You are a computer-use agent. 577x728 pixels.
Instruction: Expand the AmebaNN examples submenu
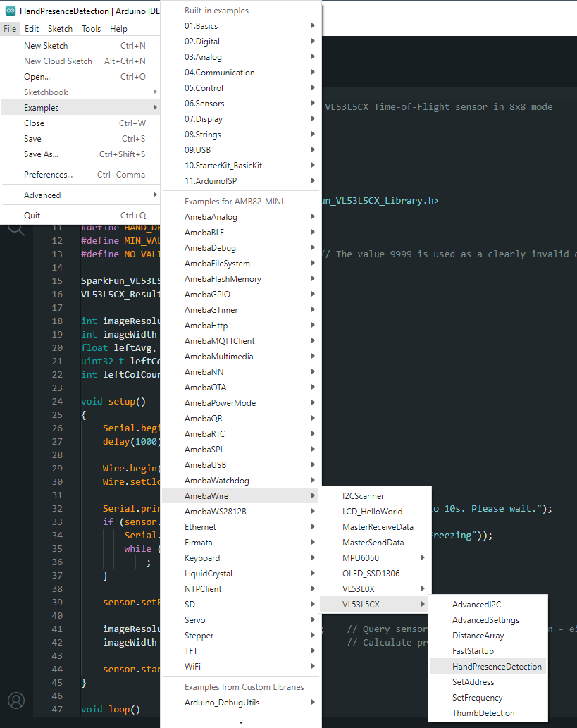click(205, 372)
